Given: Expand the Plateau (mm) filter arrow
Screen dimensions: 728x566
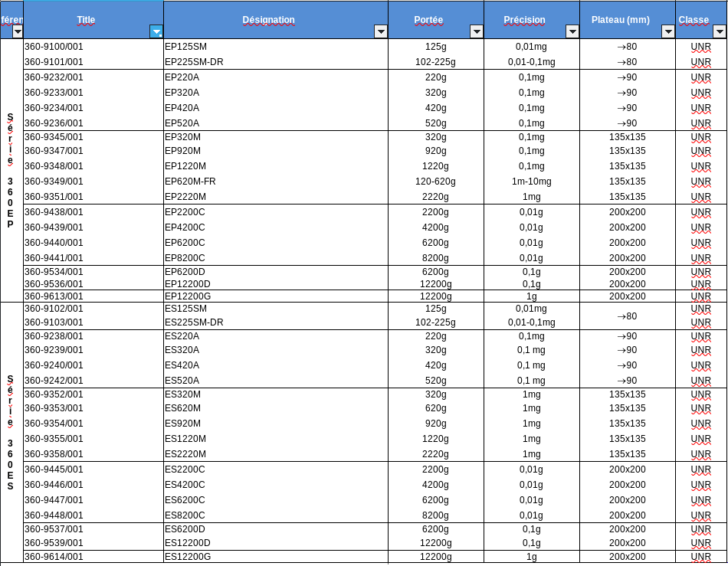Looking at the screenshot, I should (x=667, y=31).
